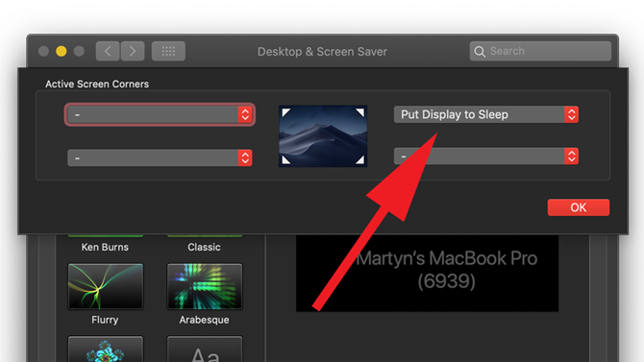Click the magnifying glass search icon
644x362 pixels.
pos(480,51)
